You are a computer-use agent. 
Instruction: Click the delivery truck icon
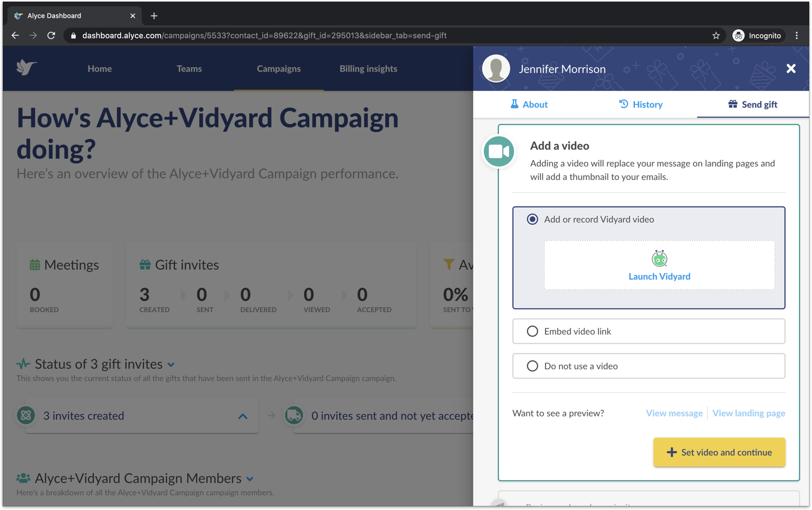[x=294, y=415]
